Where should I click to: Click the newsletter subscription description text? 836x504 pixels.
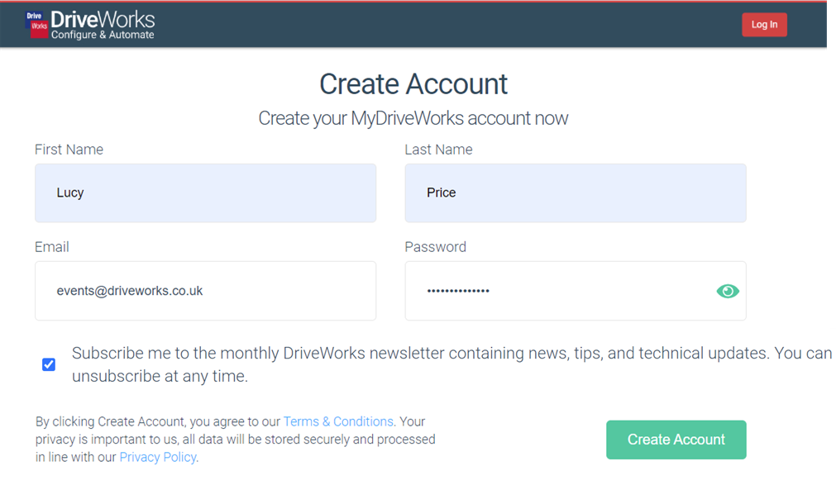click(x=451, y=364)
